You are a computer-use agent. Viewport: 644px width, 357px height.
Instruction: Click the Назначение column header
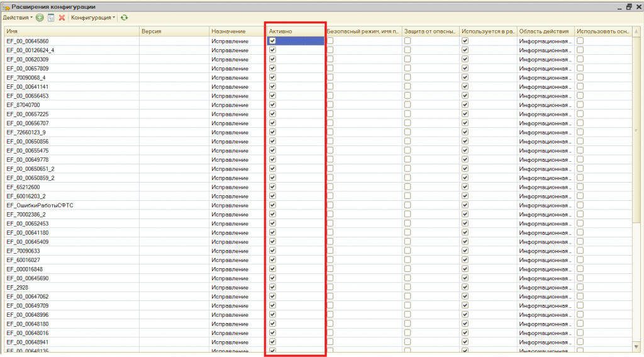coord(236,31)
